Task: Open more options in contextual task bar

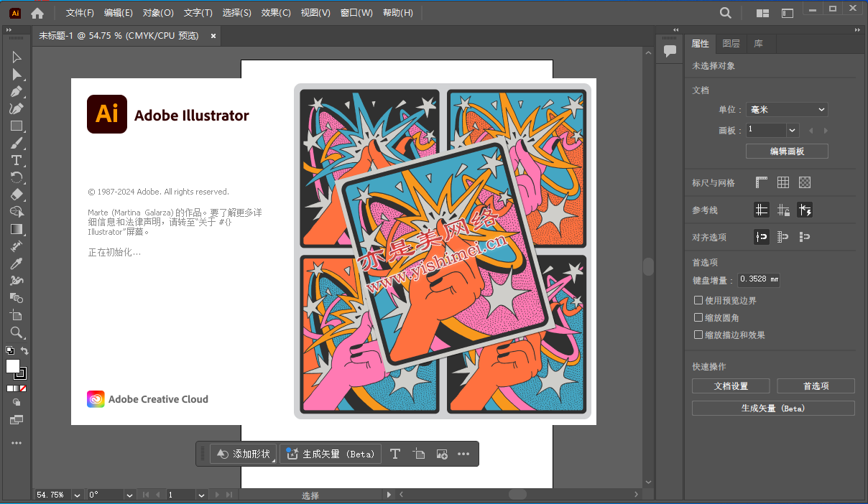Action: pos(463,454)
